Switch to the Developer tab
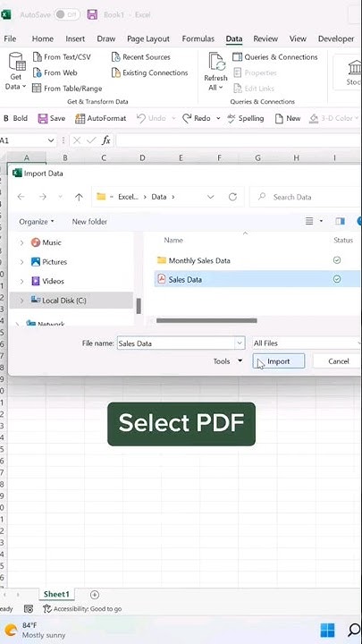This screenshot has height=644, width=362. pyautogui.click(x=336, y=38)
